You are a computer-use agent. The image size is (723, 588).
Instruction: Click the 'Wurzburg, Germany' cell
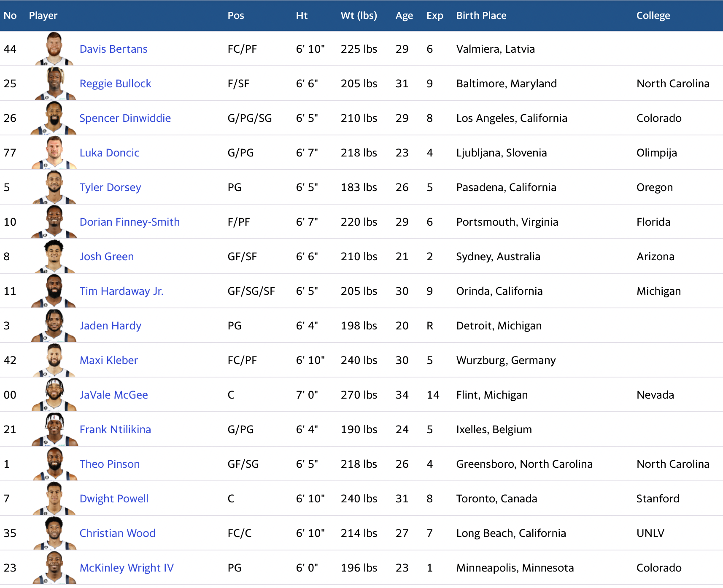click(x=506, y=360)
